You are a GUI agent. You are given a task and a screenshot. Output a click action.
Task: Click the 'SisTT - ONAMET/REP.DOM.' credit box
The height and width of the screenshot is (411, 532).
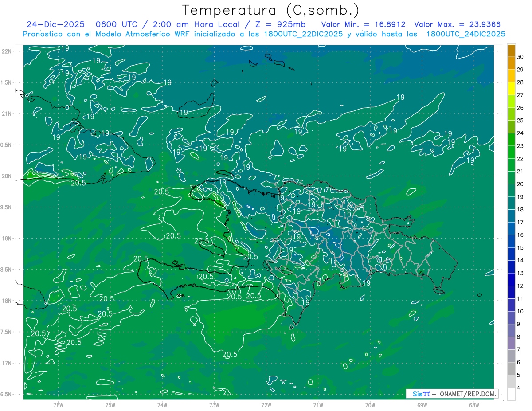click(452, 394)
